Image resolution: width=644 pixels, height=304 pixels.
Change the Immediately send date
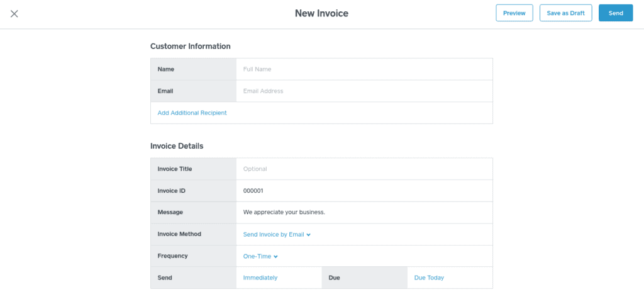click(x=260, y=278)
